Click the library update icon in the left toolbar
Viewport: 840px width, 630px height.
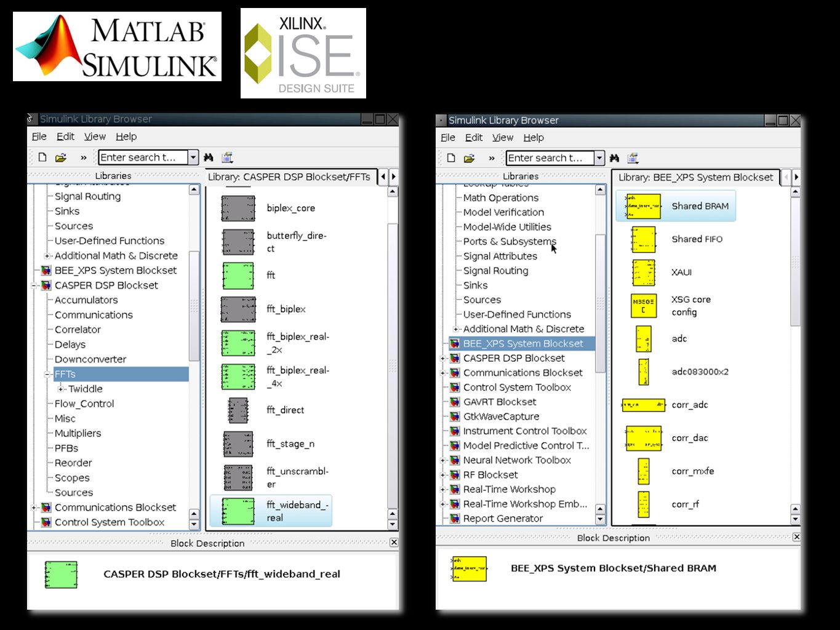pyautogui.click(x=227, y=157)
